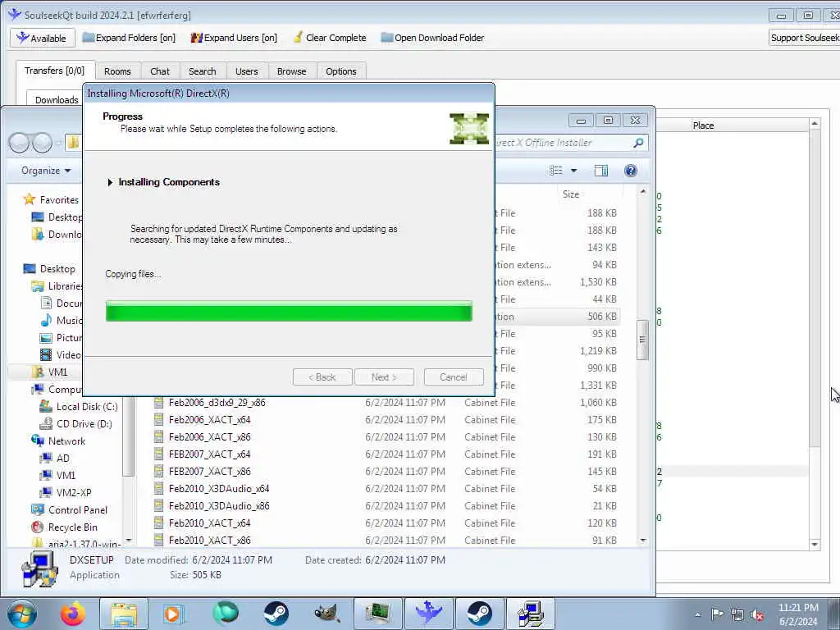Select Desktop under Favorites

(x=58, y=217)
